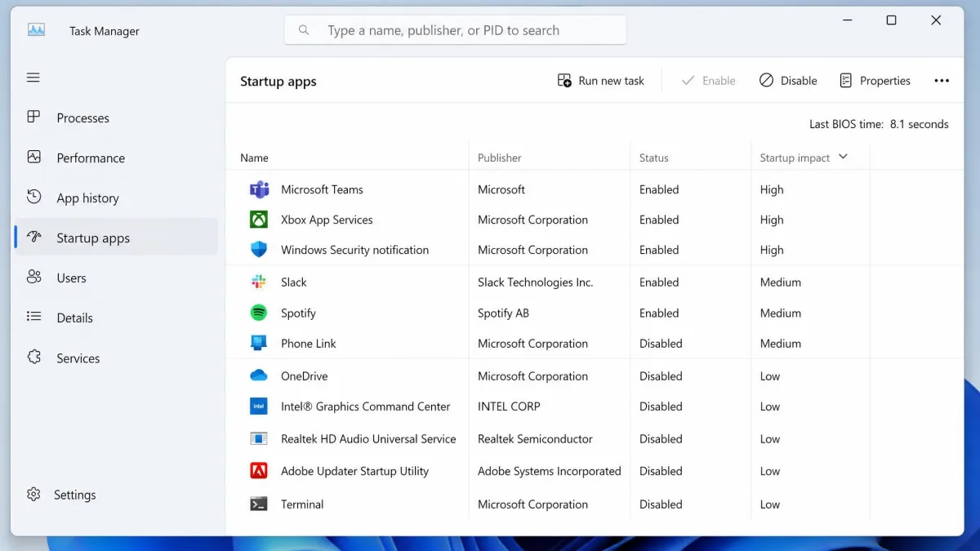This screenshot has height=551, width=980.
Task: Click the App history clock icon
Action: click(33, 197)
